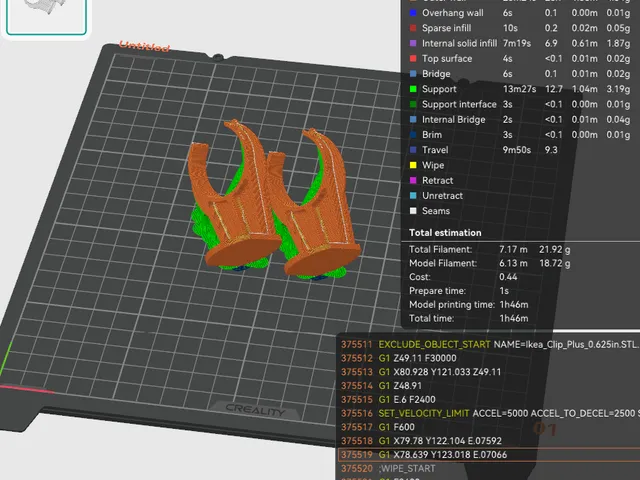Click the Cost value 0.44
This screenshot has height=480, width=640.
click(x=508, y=277)
